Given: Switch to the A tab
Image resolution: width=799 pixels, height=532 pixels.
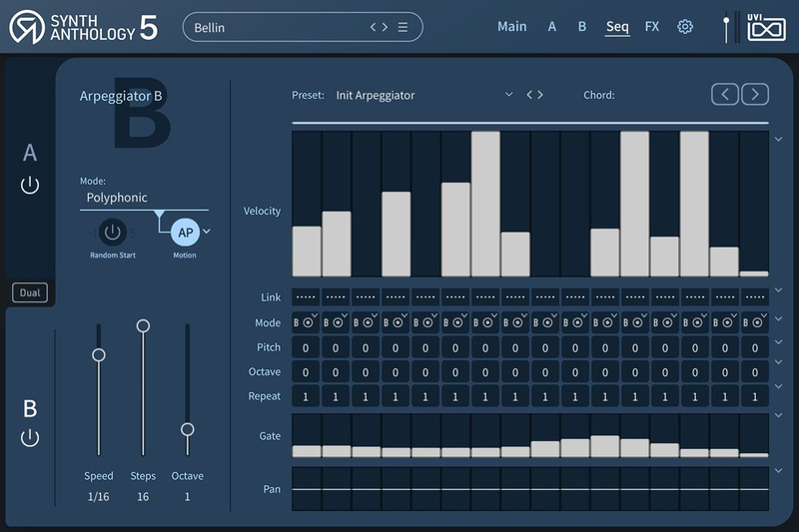Looking at the screenshot, I should tap(552, 27).
